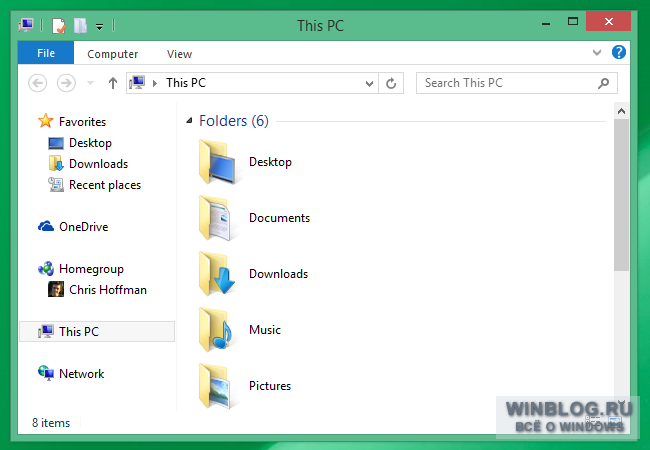Click the computer icon in address bar
This screenshot has height=450, width=650.
point(137,83)
